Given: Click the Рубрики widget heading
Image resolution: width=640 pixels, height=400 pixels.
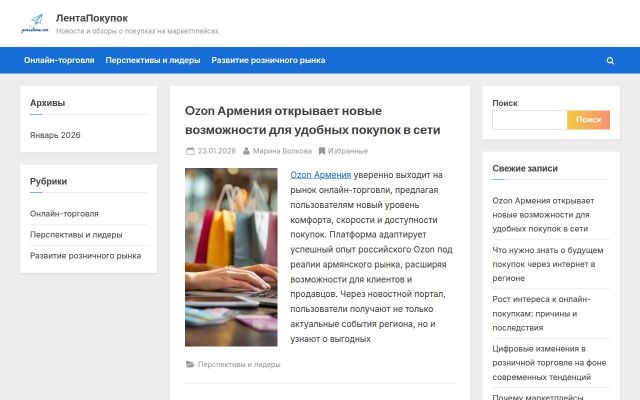Looking at the screenshot, I should click(48, 181).
